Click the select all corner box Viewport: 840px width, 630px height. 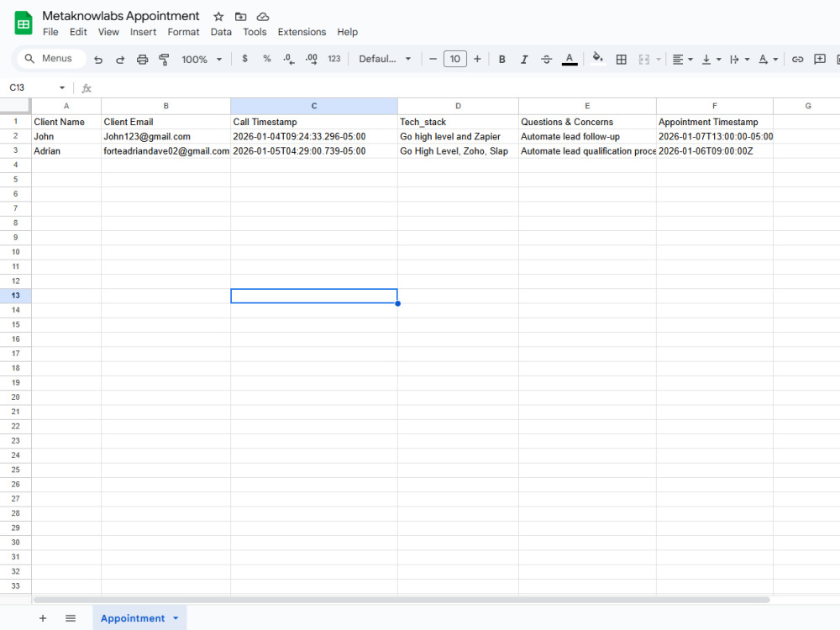point(15,106)
